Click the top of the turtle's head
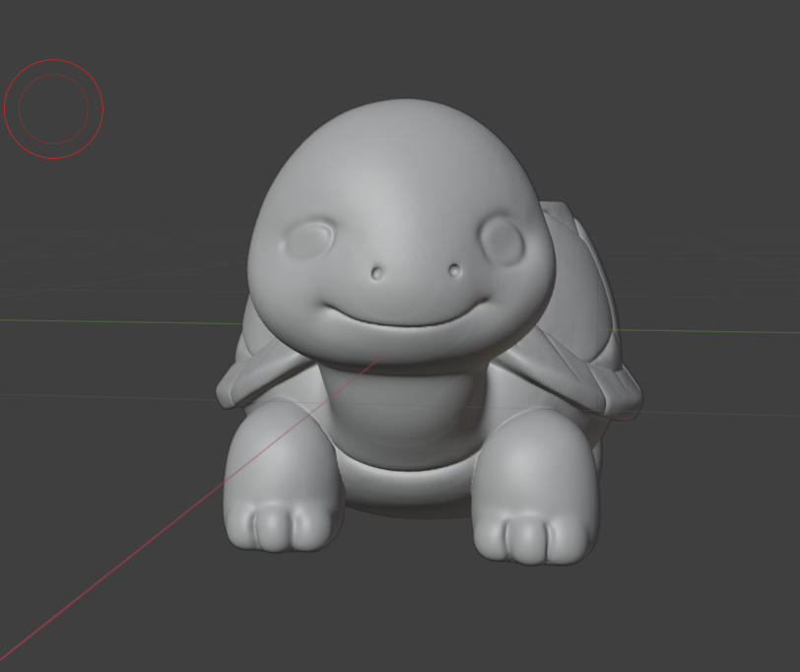This screenshot has height=672, width=800. (x=399, y=118)
